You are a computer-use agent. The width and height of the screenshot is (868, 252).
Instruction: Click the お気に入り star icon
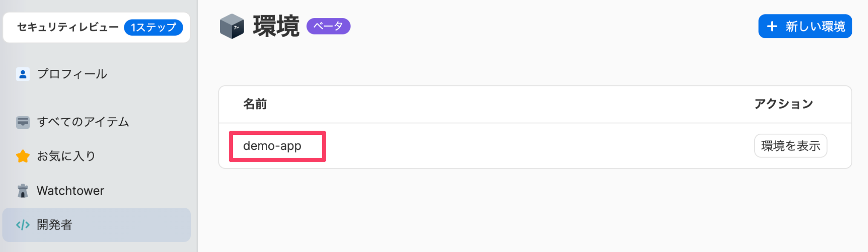point(23,156)
